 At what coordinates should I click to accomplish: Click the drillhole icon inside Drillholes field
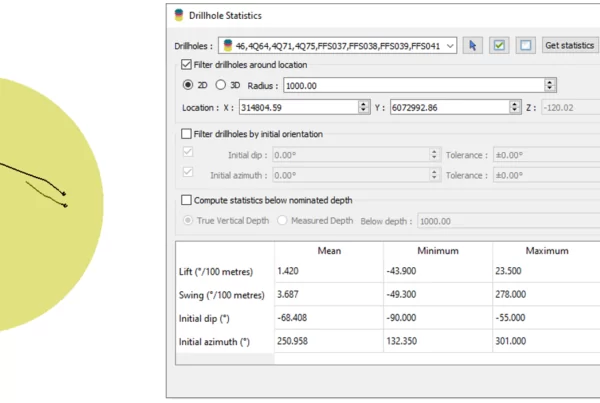point(227,46)
